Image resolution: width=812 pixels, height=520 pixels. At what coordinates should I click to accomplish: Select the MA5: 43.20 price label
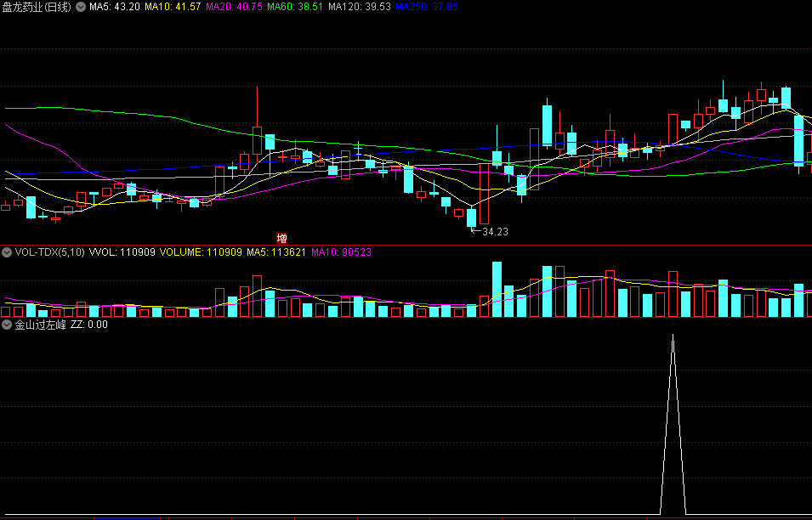pos(115,8)
